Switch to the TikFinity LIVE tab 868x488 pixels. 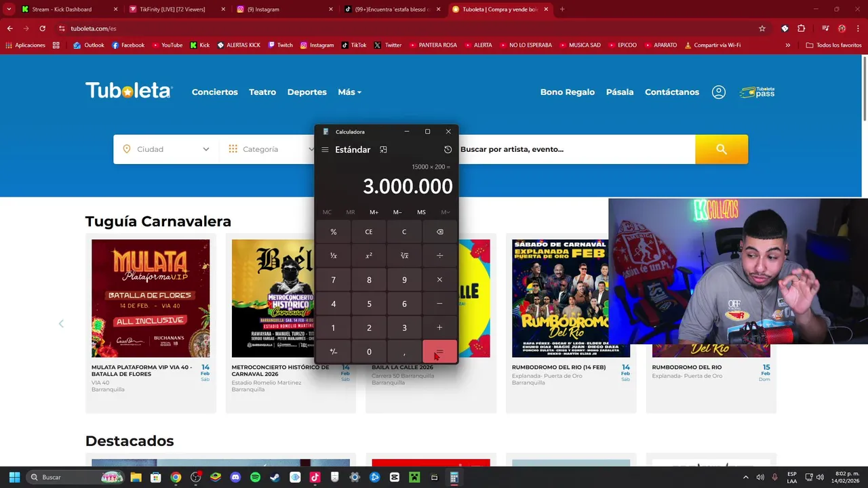point(178,9)
